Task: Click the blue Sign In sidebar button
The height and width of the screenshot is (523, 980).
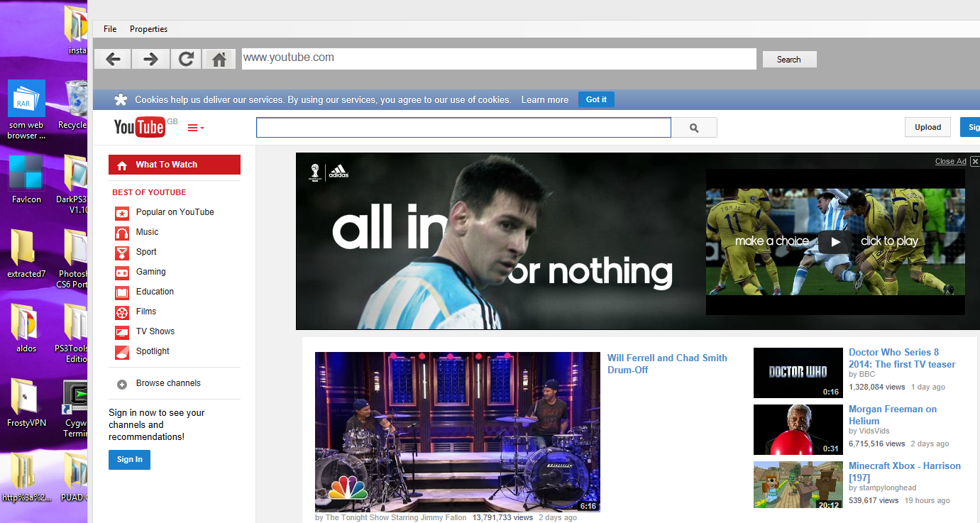Action: click(x=129, y=460)
